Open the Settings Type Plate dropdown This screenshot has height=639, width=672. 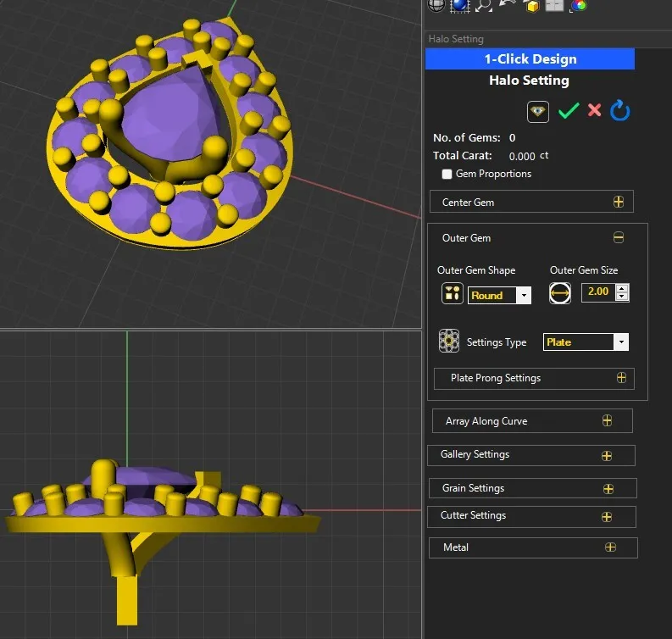(621, 342)
